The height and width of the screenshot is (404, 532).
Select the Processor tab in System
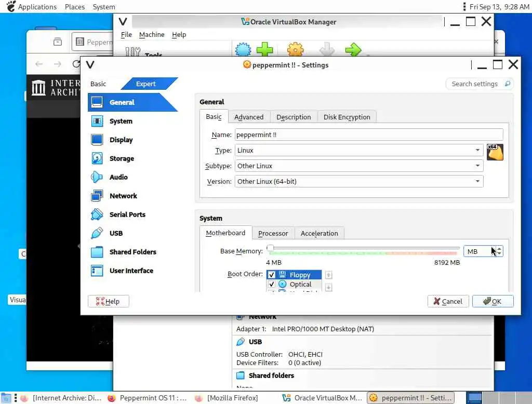pyautogui.click(x=273, y=233)
